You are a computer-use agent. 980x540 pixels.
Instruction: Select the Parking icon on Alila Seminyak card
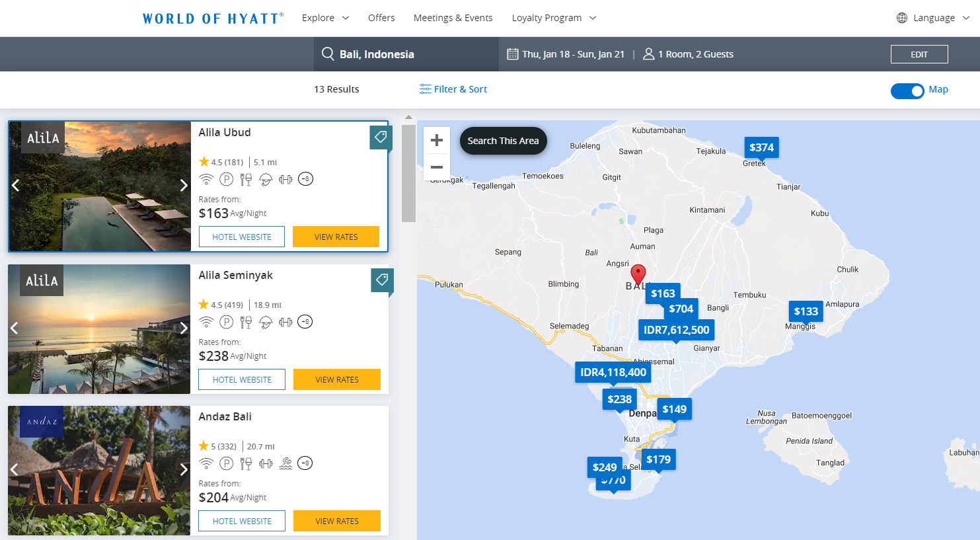click(226, 322)
